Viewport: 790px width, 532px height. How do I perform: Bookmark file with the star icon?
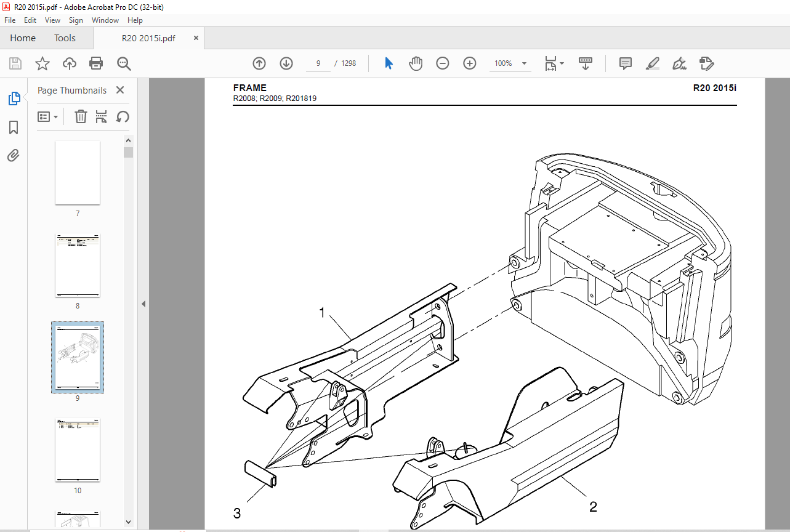pos(42,63)
